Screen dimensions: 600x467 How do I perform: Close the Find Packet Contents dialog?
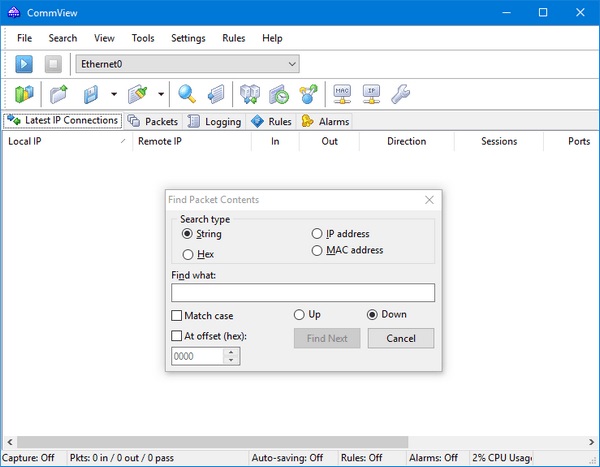(x=429, y=200)
